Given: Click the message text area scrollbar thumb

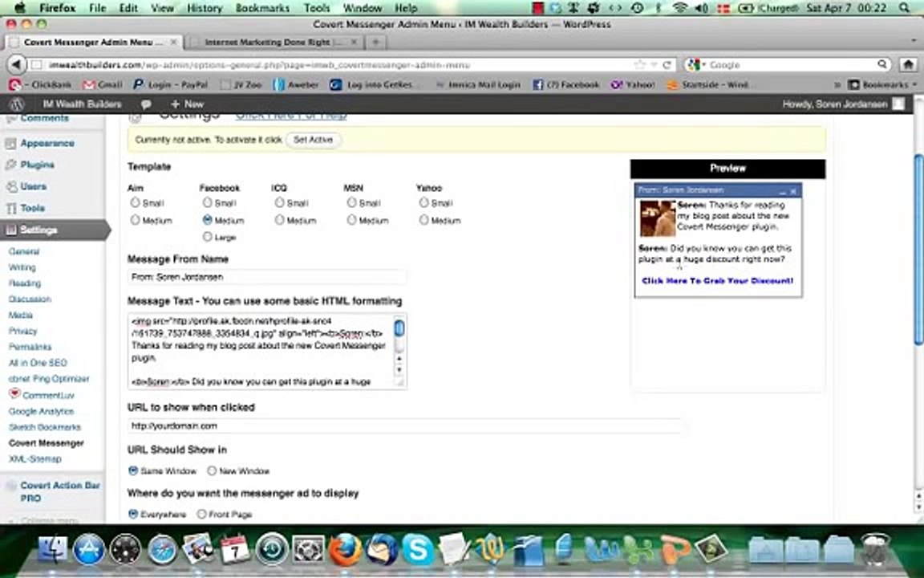Looking at the screenshot, I should (399, 328).
